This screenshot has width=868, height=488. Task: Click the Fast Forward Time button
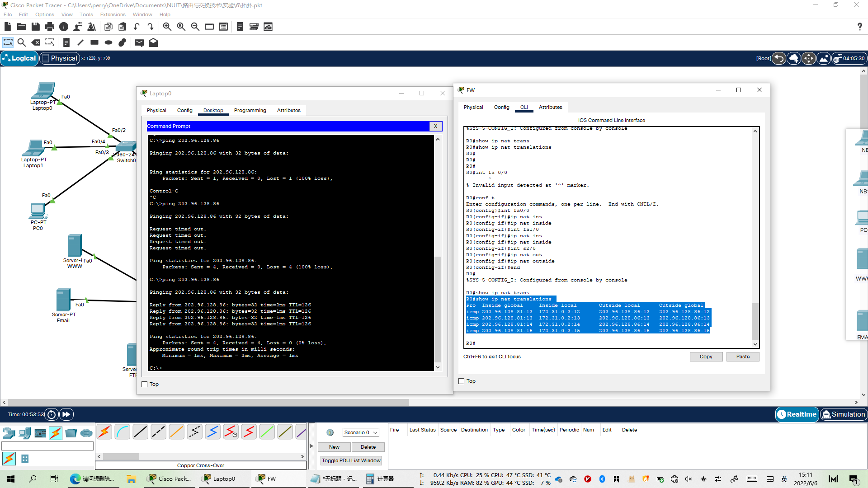(x=66, y=414)
